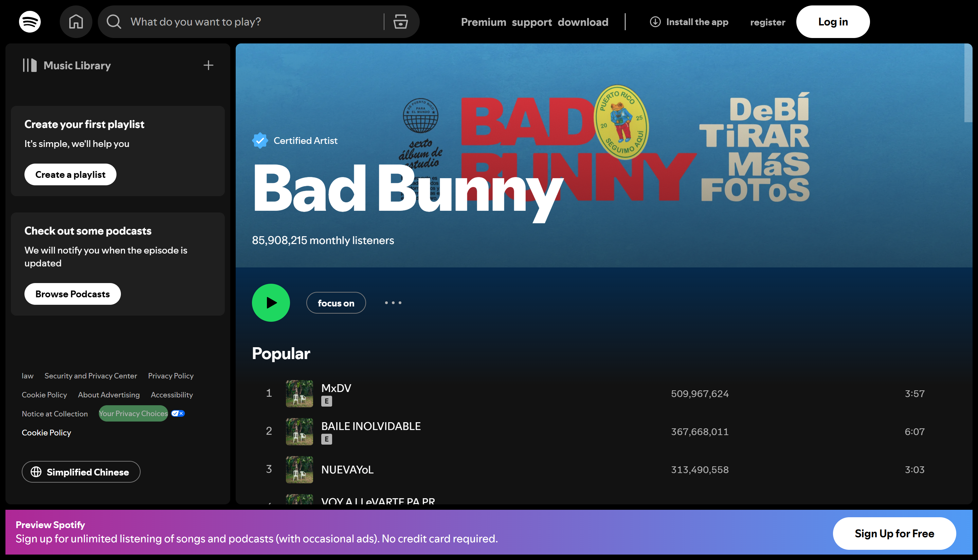Viewport: 978px width, 560px height.
Task: Play Bad Bunny with the green play button
Action: point(271,303)
